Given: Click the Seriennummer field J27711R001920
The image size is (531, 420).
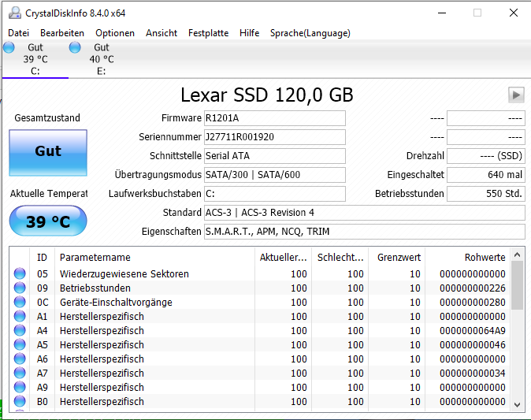Looking at the screenshot, I should pyautogui.click(x=275, y=137).
